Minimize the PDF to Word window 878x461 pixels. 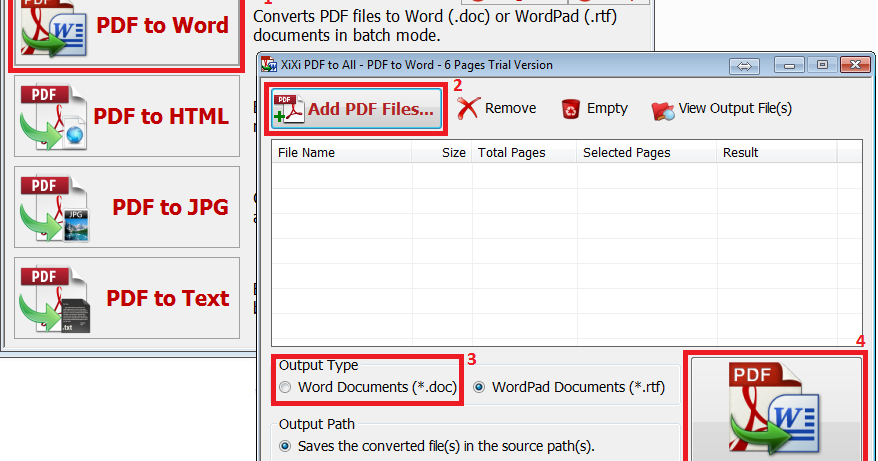790,65
